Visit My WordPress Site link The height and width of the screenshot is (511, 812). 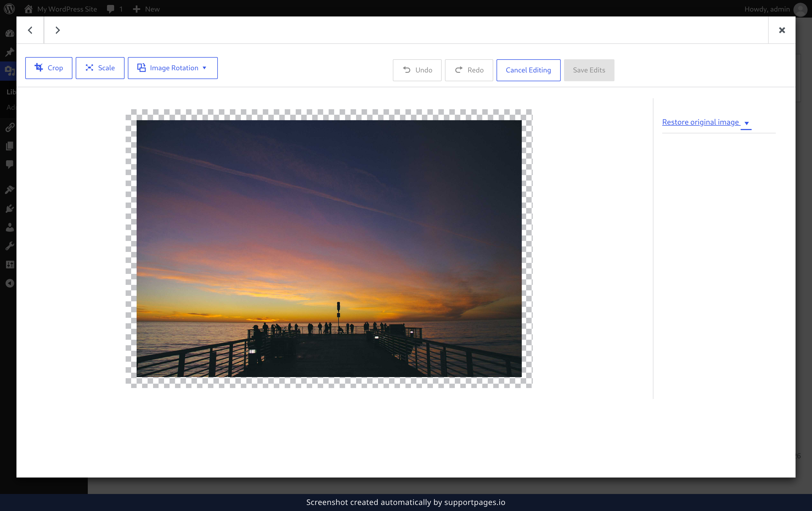tap(61, 9)
